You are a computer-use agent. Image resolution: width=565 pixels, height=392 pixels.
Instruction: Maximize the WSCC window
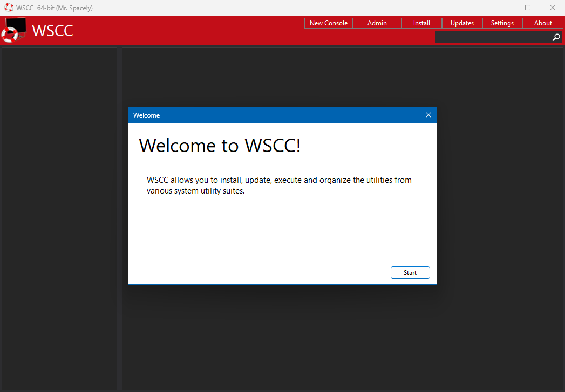click(528, 8)
